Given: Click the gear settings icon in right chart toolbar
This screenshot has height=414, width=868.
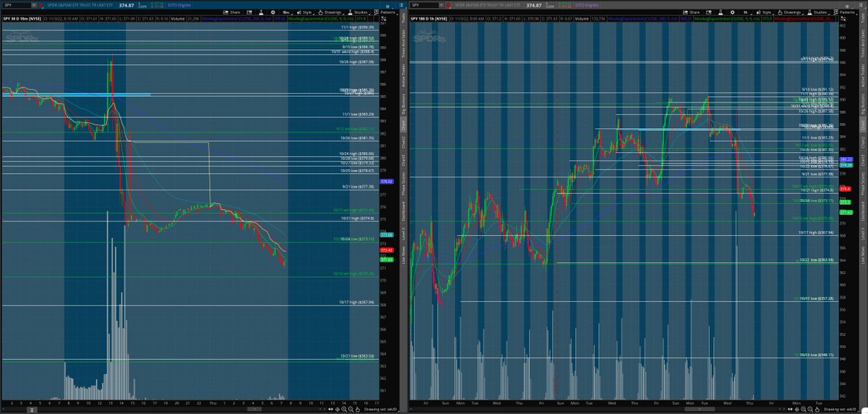Looking at the screenshot, I should (x=732, y=12).
